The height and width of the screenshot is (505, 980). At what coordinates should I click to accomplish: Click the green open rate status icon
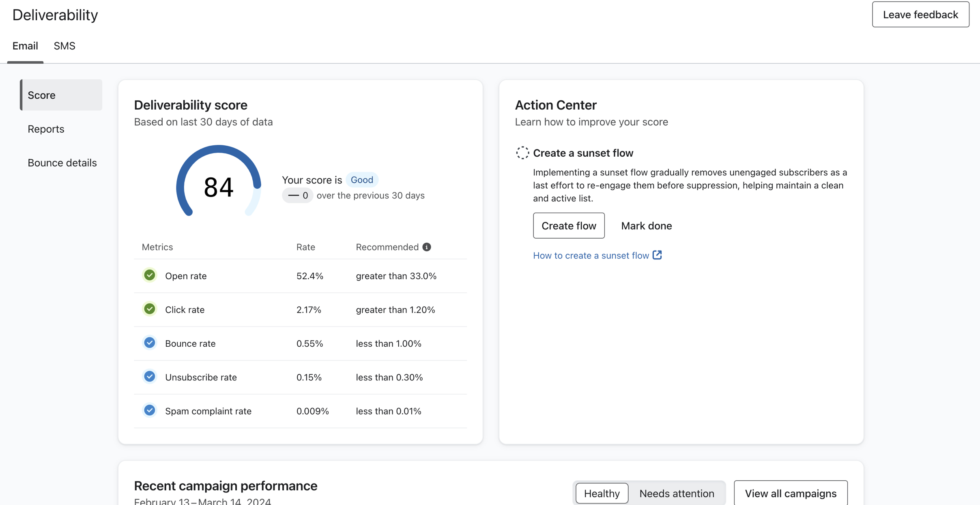tap(148, 276)
